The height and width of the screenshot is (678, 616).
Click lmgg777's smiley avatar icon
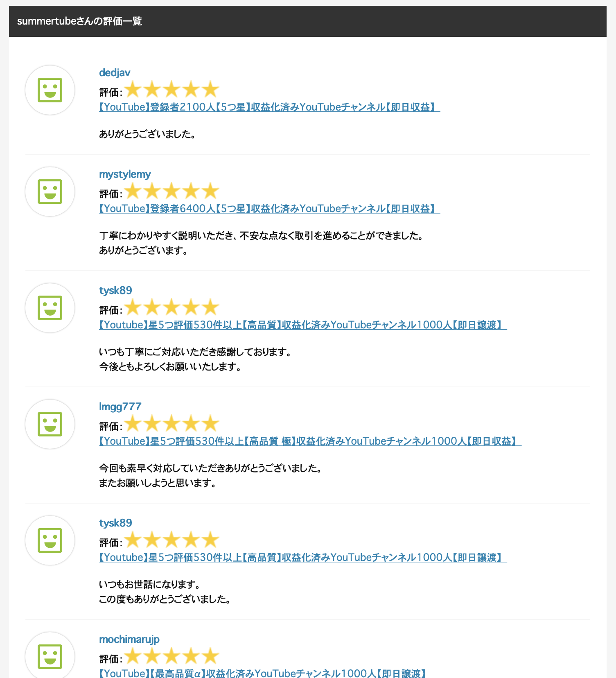[x=50, y=424]
